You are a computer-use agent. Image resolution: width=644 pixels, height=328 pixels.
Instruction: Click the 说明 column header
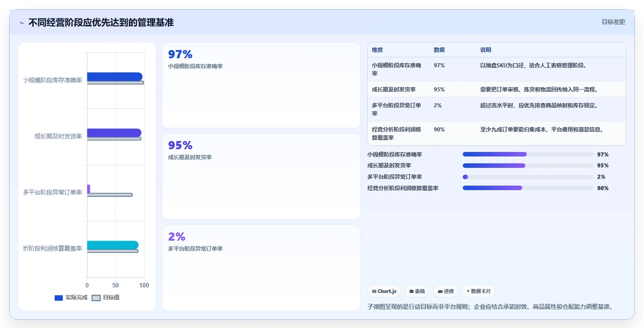[x=486, y=50]
